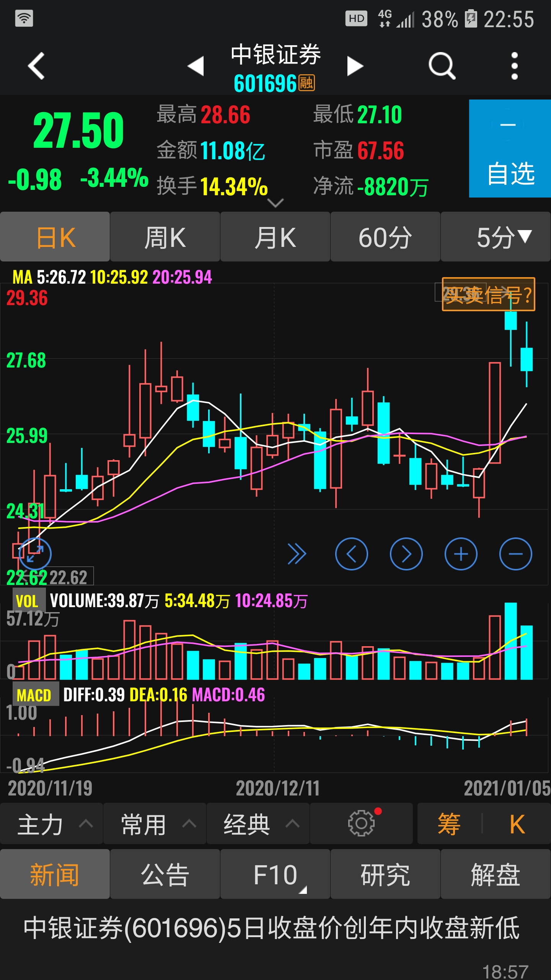
Task: Tap the change percent -3.44%
Action: [114, 178]
